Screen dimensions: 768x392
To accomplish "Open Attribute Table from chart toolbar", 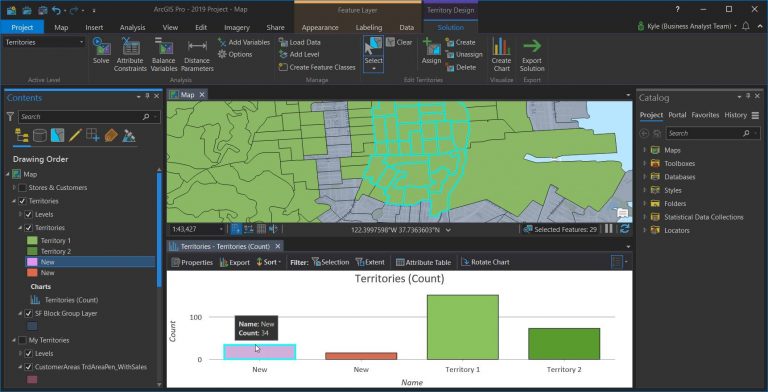I will pyautogui.click(x=423, y=262).
